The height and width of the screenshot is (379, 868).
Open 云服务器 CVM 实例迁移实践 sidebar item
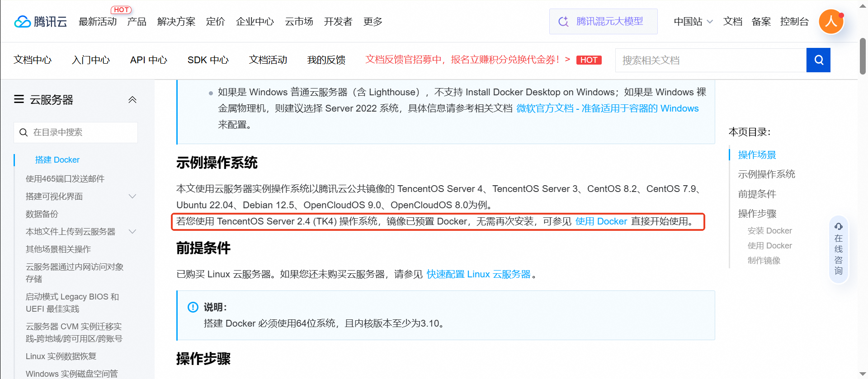(x=74, y=332)
